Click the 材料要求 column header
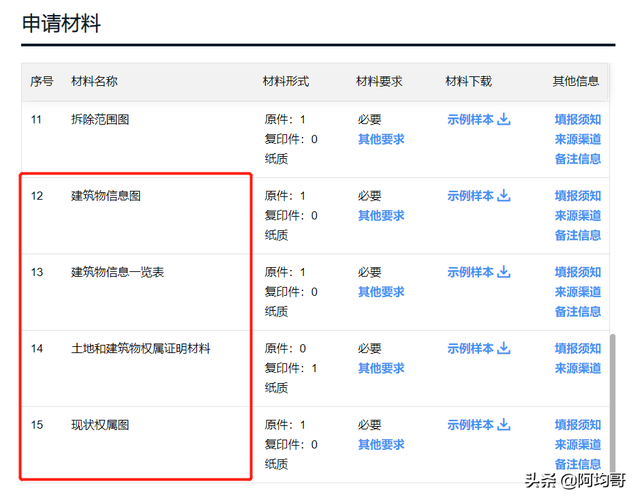 [379, 81]
